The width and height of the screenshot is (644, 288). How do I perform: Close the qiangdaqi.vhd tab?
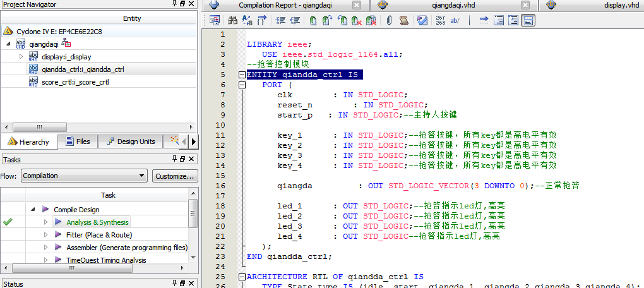click(525, 5)
